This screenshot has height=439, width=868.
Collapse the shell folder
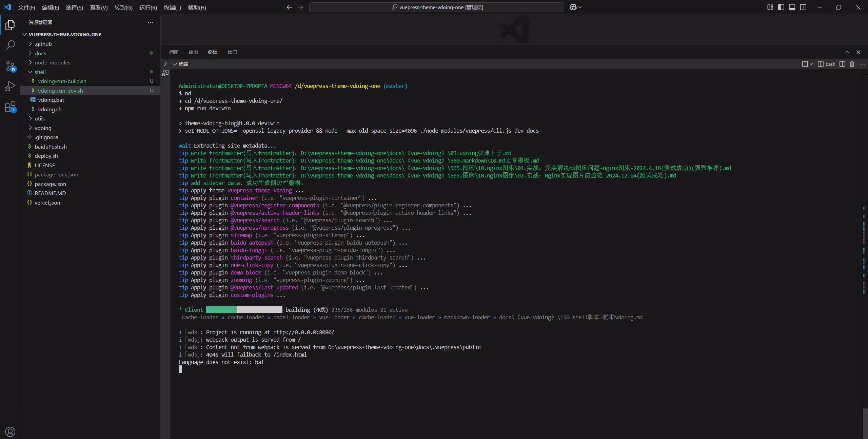(x=90, y=72)
